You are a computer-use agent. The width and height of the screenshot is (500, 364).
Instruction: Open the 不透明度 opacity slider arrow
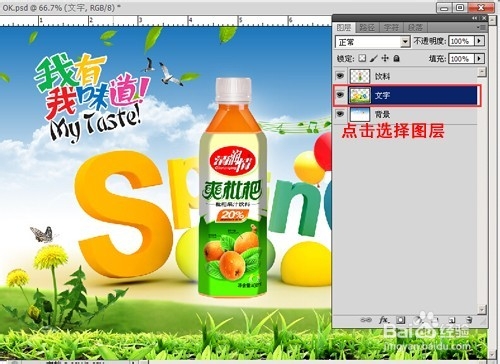coord(479,41)
